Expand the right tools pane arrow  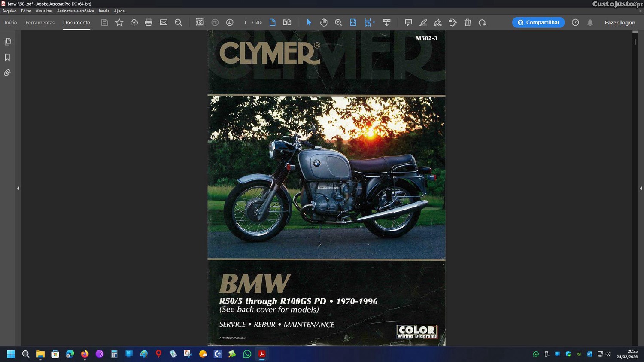pos(641,188)
